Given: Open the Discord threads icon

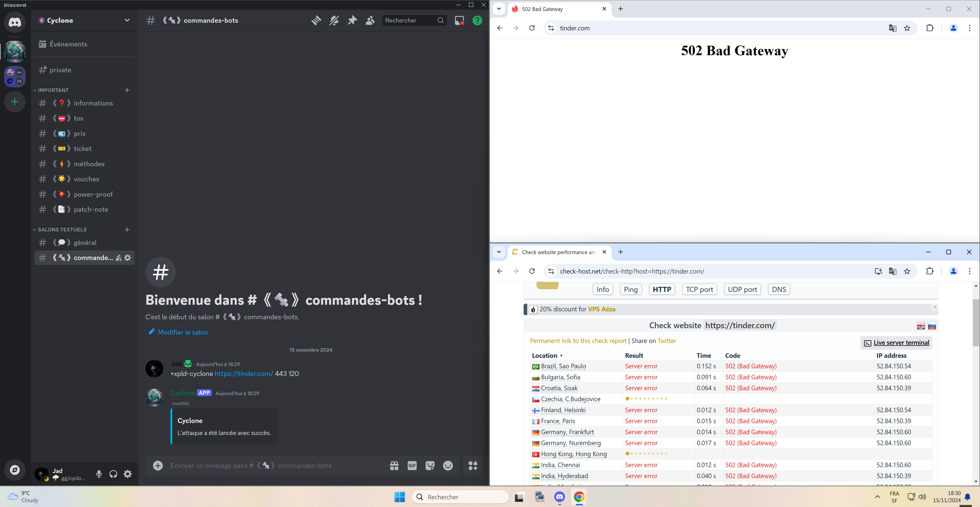Looking at the screenshot, I should [x=316, y=20].
